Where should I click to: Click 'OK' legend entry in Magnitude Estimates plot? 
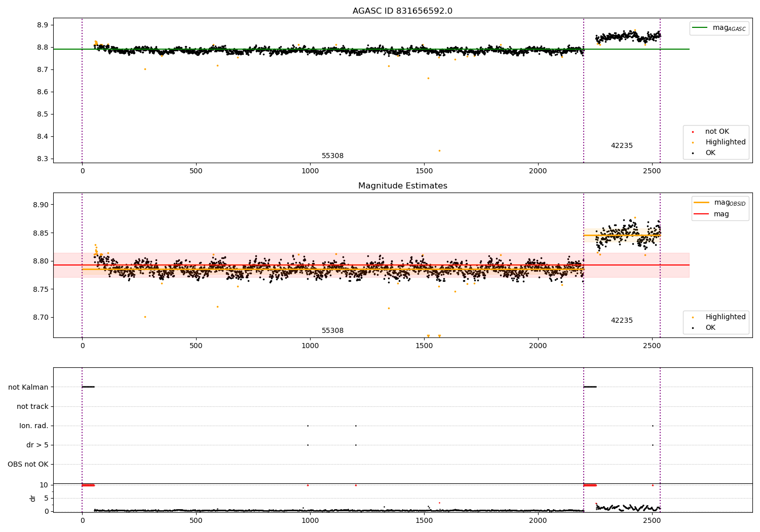point(710,328)
